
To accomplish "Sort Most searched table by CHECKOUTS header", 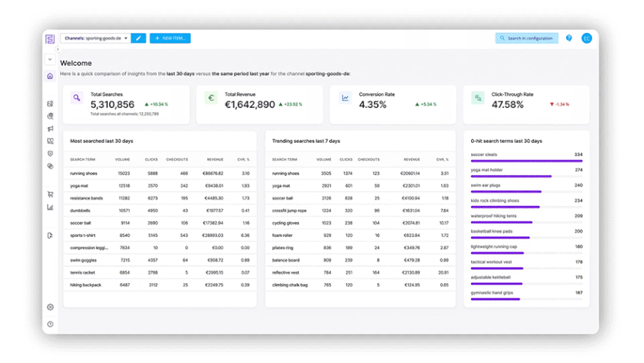I will pos(177,160).
